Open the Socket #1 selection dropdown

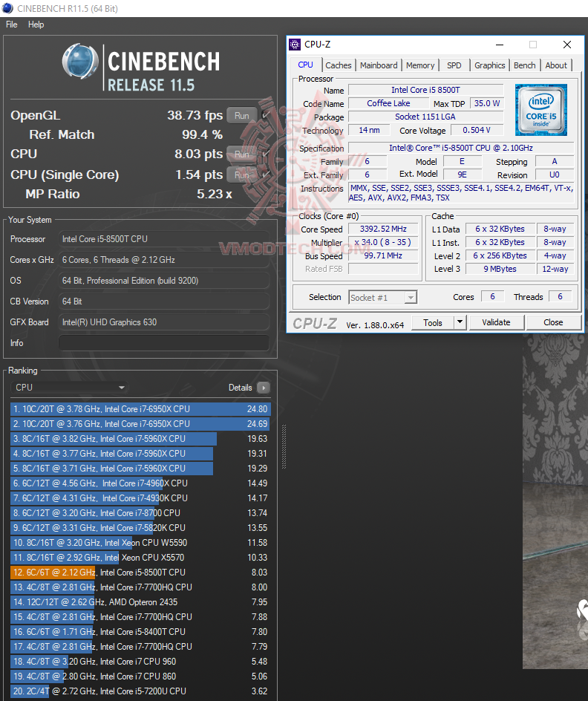coord(382,297)
